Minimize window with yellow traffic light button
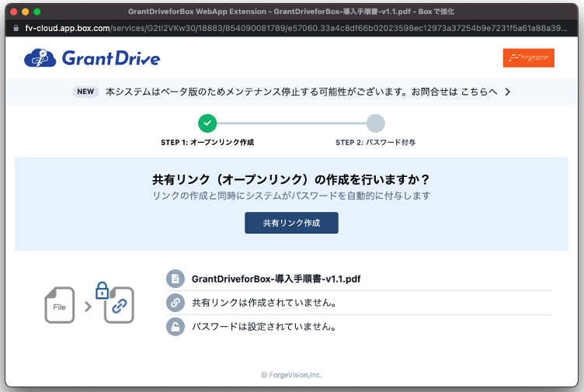The height and width of the screenshot is (392, 584). tap(26, 12)
